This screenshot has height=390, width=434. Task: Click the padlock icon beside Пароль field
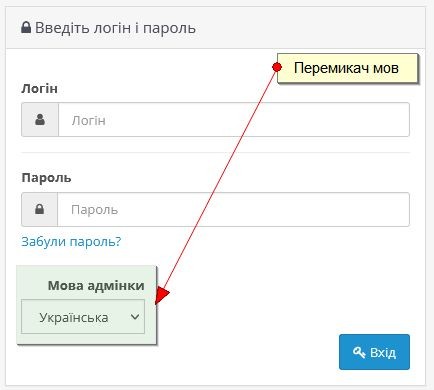click(40, 209)
